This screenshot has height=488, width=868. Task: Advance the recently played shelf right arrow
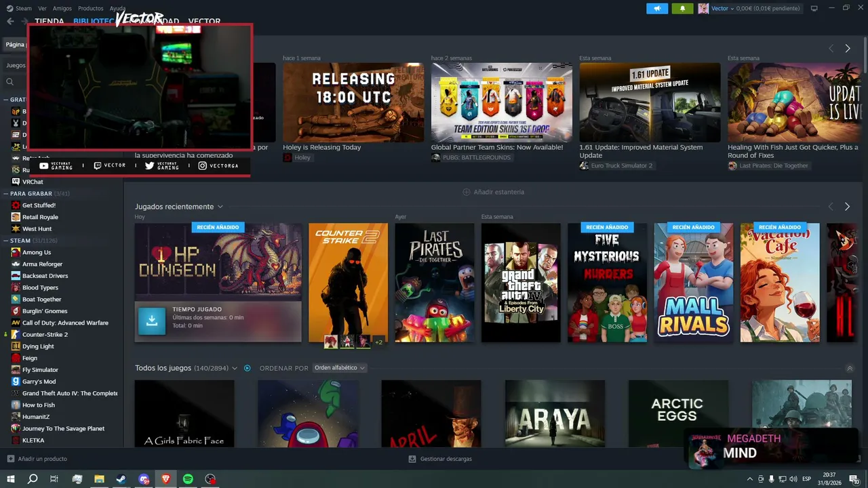pos(847,207)
